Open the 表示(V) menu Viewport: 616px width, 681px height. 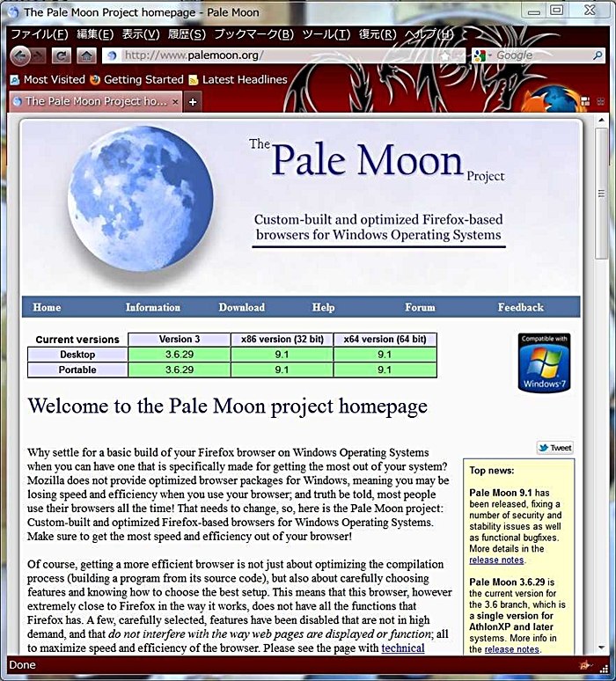point(141,34)
